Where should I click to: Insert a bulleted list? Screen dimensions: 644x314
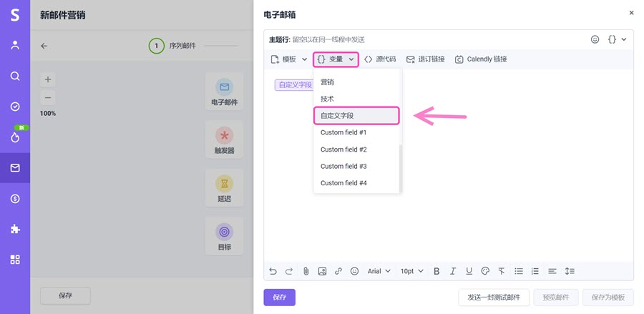point(519,271)
